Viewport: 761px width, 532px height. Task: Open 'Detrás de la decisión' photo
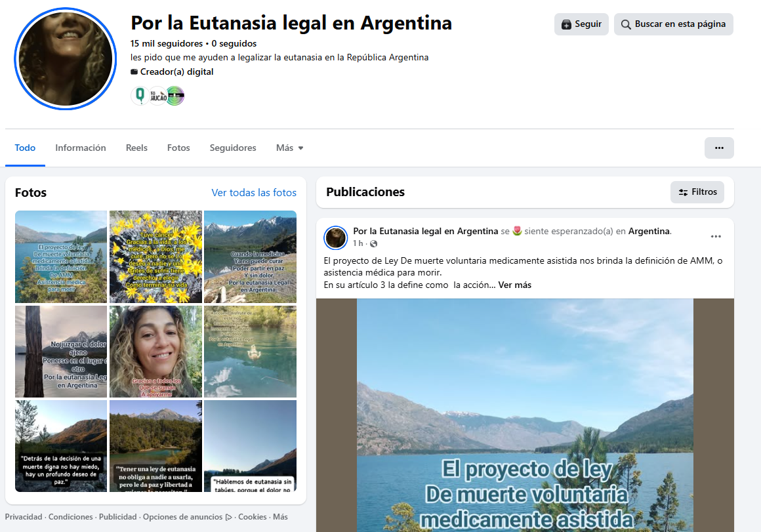pos(61,446)
